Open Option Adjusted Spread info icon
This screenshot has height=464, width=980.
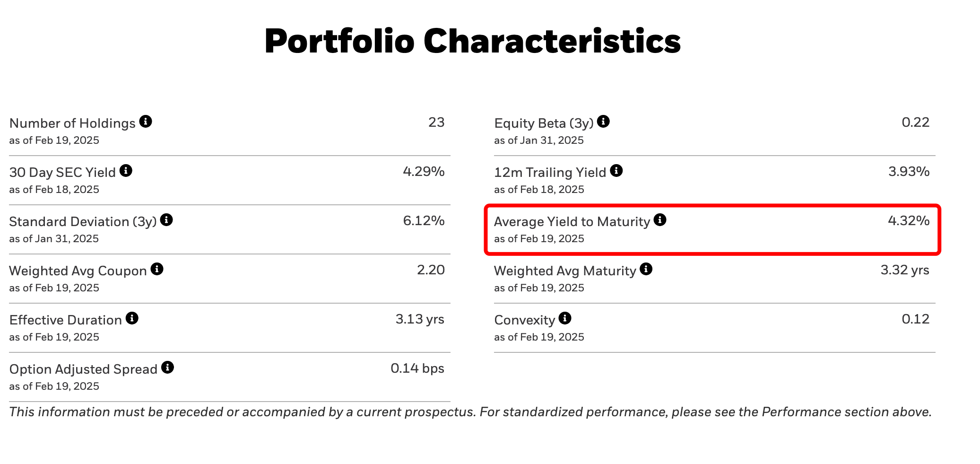point(167,368)
